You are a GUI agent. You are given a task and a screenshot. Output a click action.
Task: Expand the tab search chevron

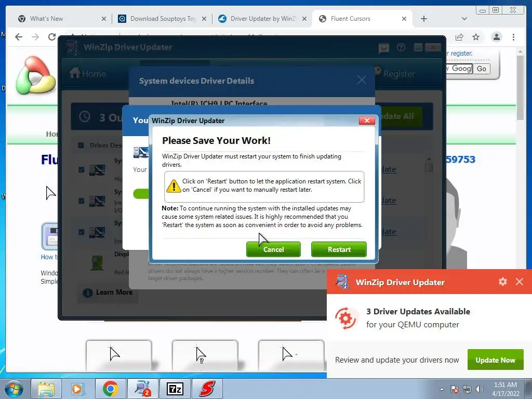tap(464, 19)
